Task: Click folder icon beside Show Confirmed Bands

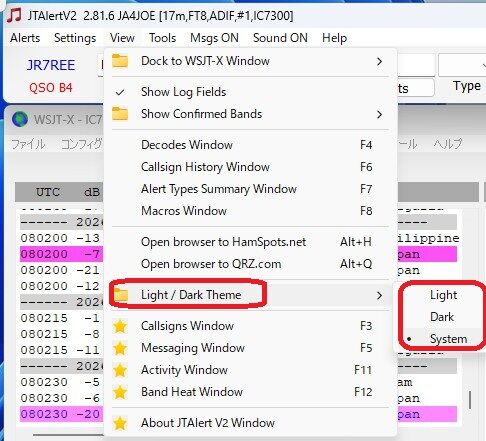Action: coord(120,114)
